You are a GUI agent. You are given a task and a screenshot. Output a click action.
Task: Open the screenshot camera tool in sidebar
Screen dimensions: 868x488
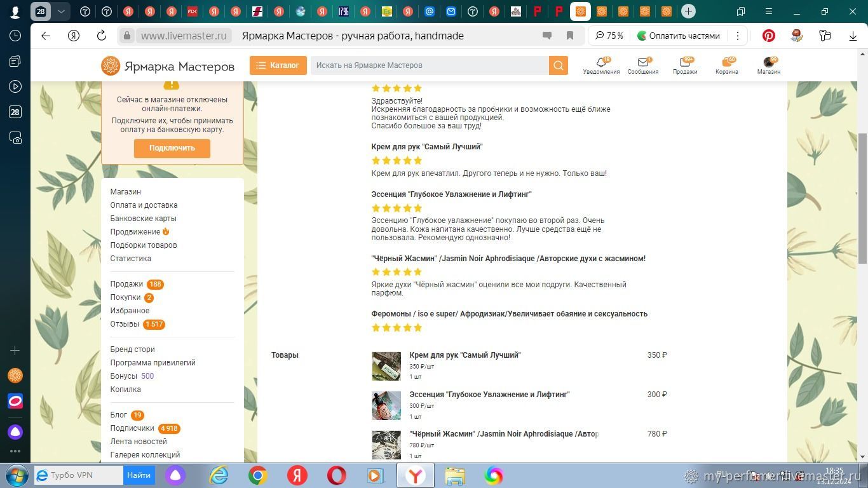click(x=15, y=137)
